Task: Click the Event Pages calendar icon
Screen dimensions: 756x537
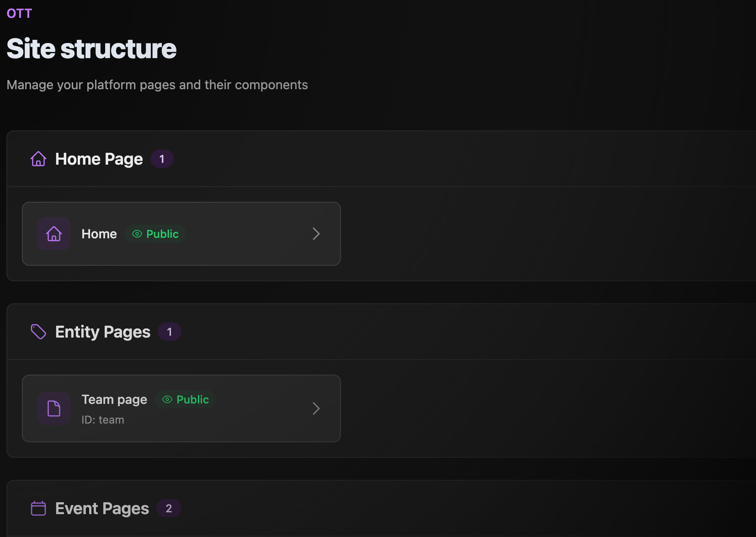Action: pyautogui.click(x=38, y=508)
